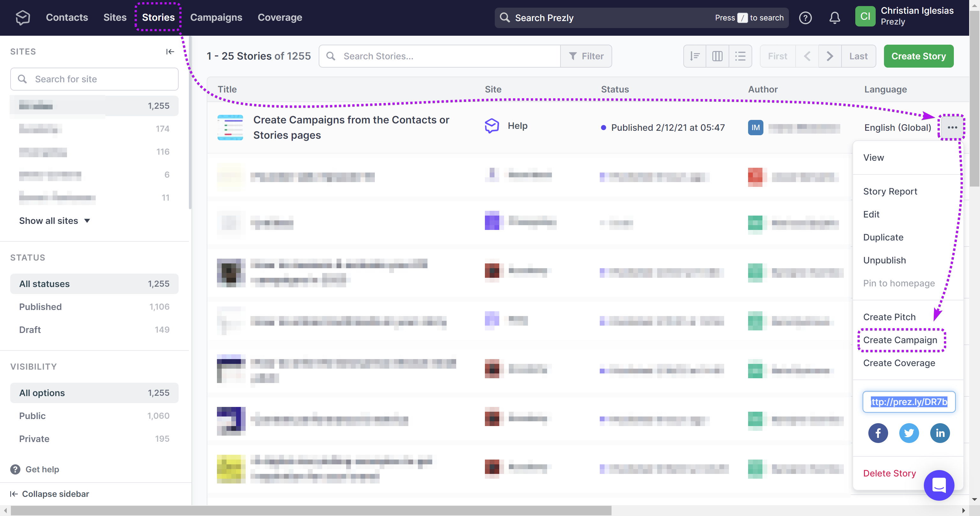
Task: Filter visibility by Private
Action: [94, 439]
